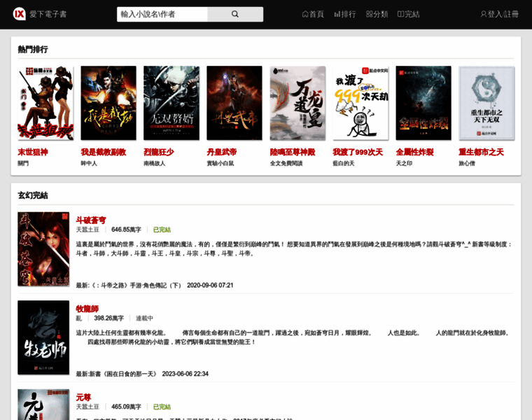Screen dimensions: 532x420
Task: Click the 全屬性炸裂 title link
Action: tap(414, 152)
